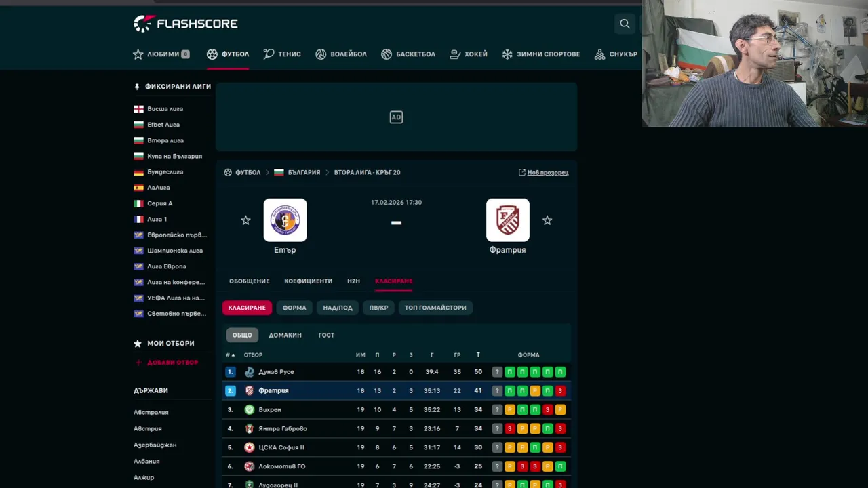Screen dimensions: 868x488
Task: Open Янтра Габрово team row
Action: (397, 428)
